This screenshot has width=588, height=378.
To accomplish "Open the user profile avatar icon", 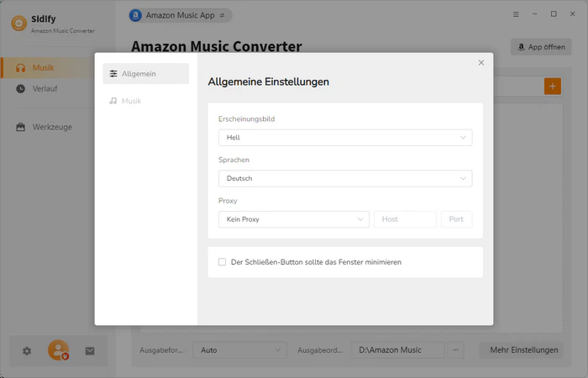I will click(x=58, y=350).
